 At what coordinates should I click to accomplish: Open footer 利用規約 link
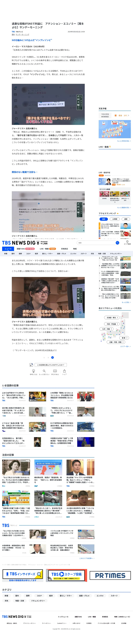tap(89, 623)
